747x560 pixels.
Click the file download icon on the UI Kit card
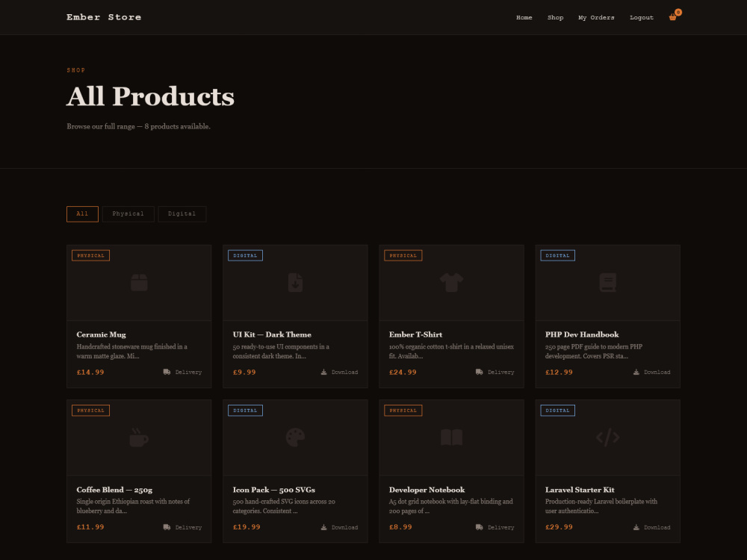295,282
